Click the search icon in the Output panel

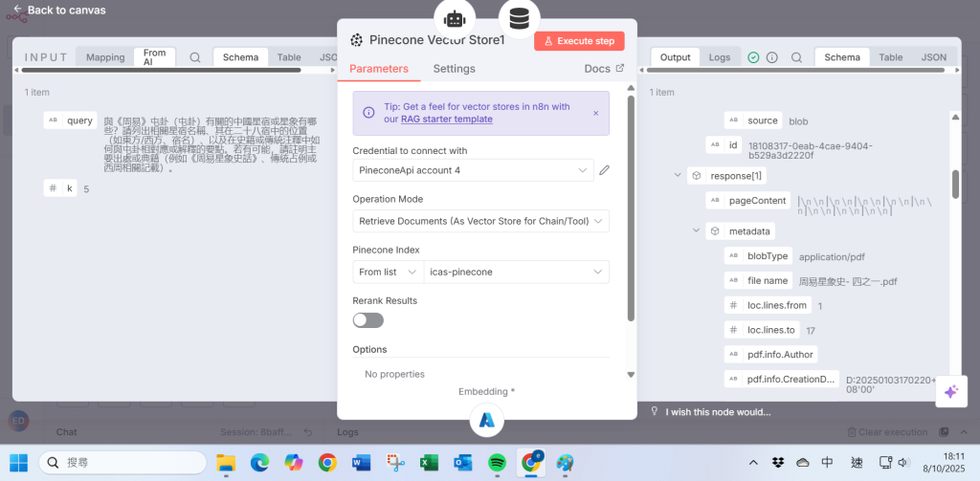click(796, 57)
